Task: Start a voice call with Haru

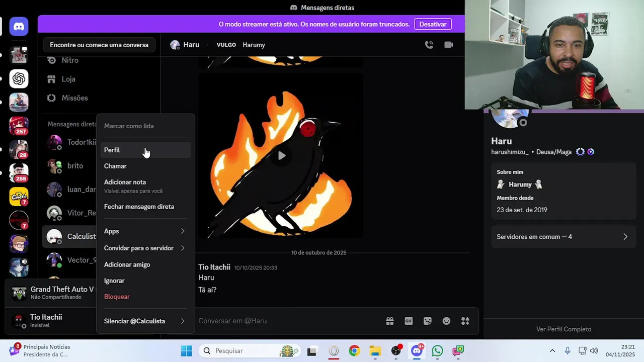Action: click(429, 45)
